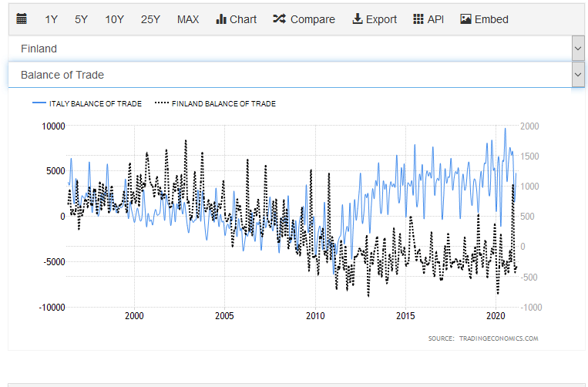This screenshot has width=588, height=387.
Task: Open the calendar date picker icon
Action: [x=22, y=19]
